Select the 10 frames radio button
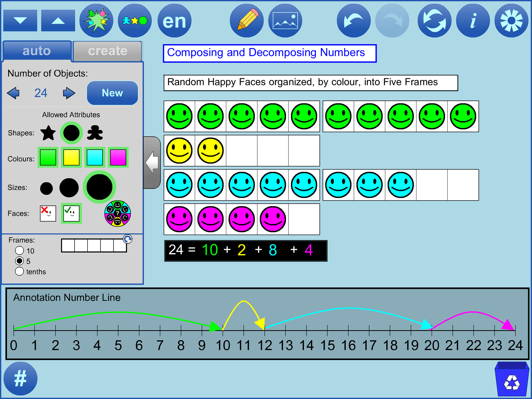This screenshot has width=532, height=399. coord(19,251)
